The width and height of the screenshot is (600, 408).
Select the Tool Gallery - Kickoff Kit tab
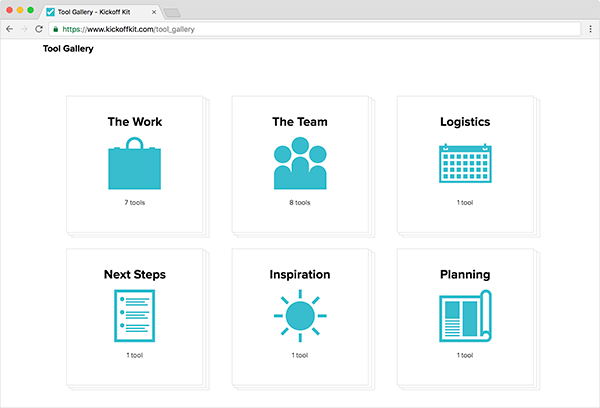click(x=101, y=12)
